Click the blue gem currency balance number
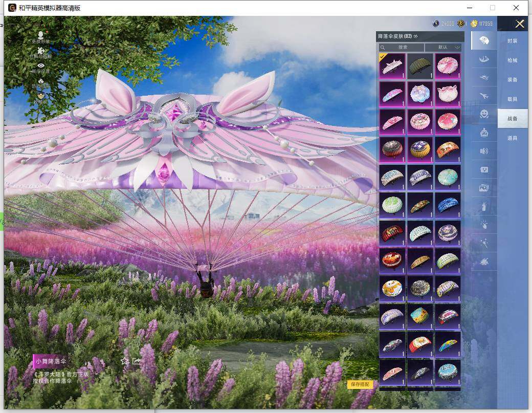 [x=447, y=24]
